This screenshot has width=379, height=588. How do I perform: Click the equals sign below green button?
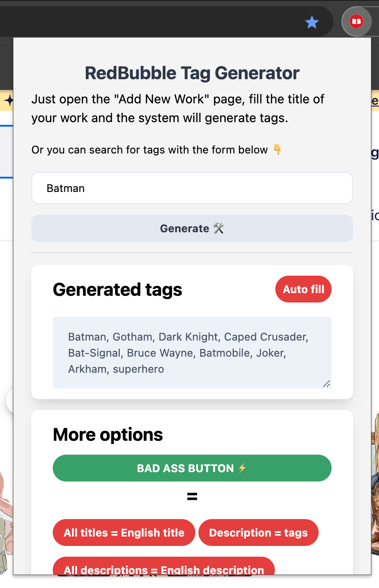(x=192, y=497)
